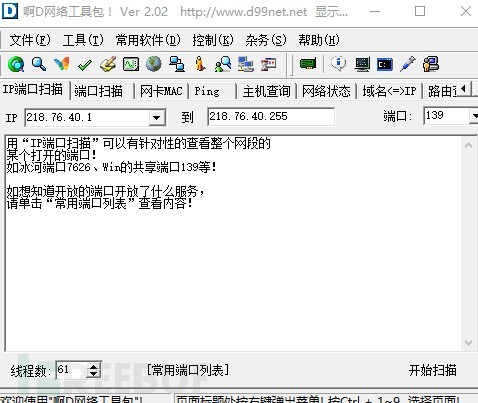
Task: Maximize the 啊D网络工具包 window
Action: point(420,11)
